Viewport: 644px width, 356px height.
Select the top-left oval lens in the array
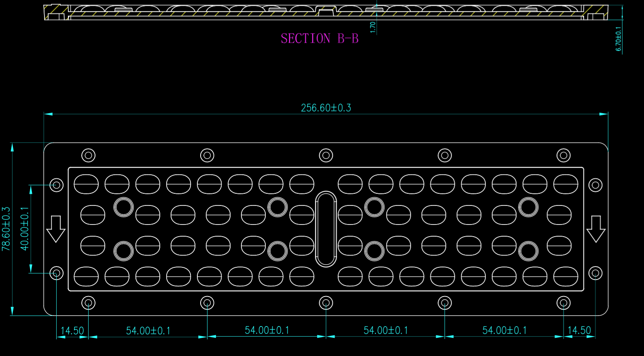(86, 184)
